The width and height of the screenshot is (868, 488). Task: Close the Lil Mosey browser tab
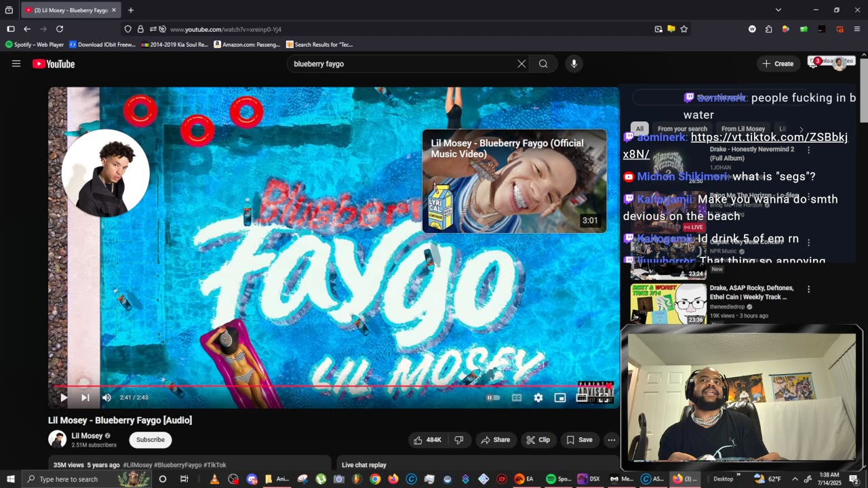pyautogui.click(x=114, y=10)
